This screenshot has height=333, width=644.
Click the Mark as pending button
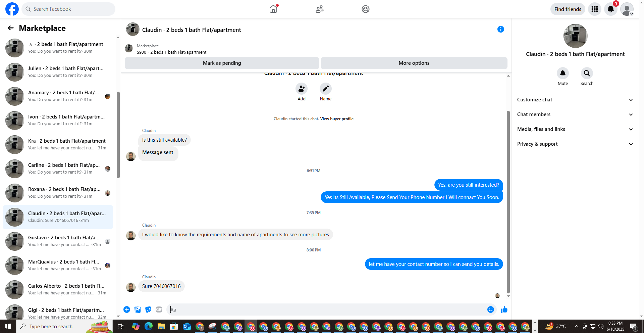(222, 63)
